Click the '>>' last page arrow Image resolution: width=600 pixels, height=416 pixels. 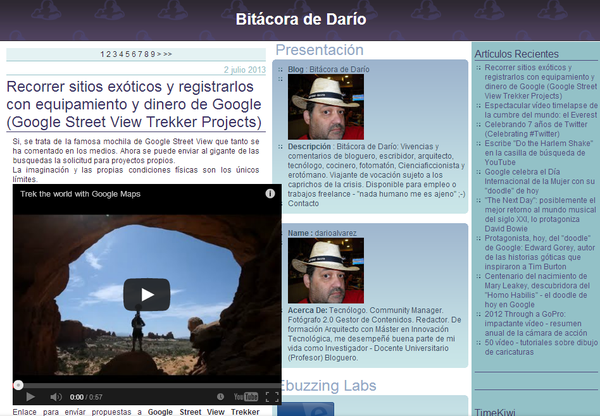coord(168,54)
